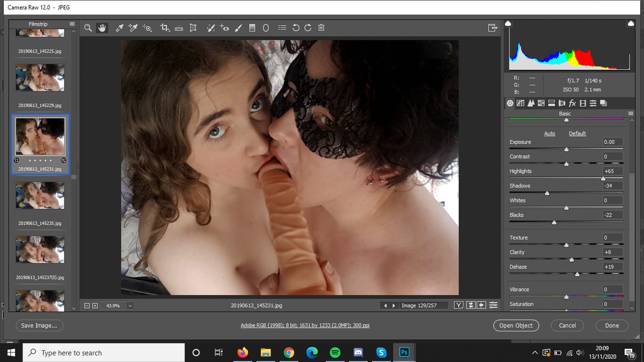Select the Straighten tool

(179, 28)
